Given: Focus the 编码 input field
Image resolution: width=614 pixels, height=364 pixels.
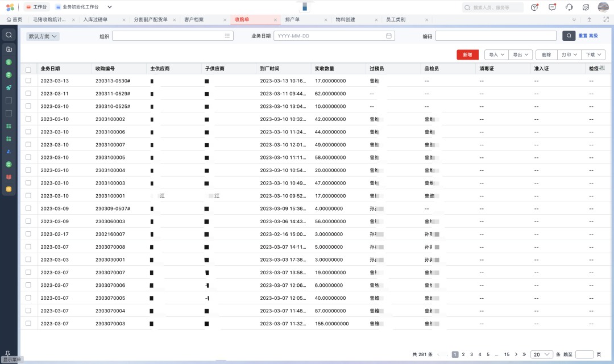Looking at the screenshot, I should [496, 36].
